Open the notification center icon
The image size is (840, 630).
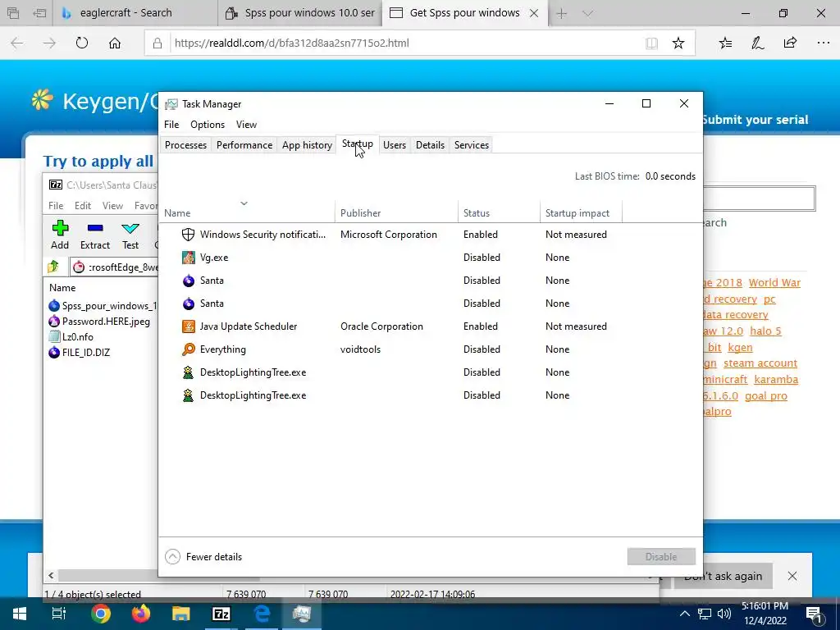[815, 614]
